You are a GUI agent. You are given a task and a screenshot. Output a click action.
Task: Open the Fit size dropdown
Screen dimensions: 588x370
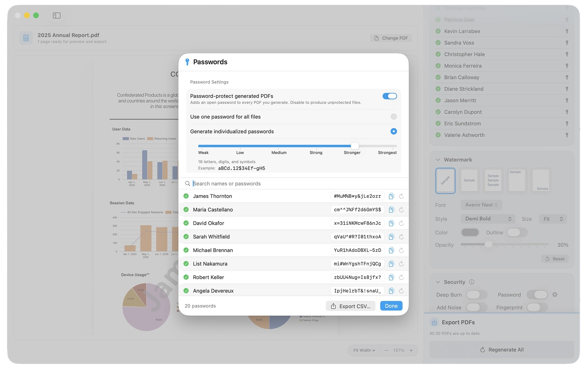(553, 219)
